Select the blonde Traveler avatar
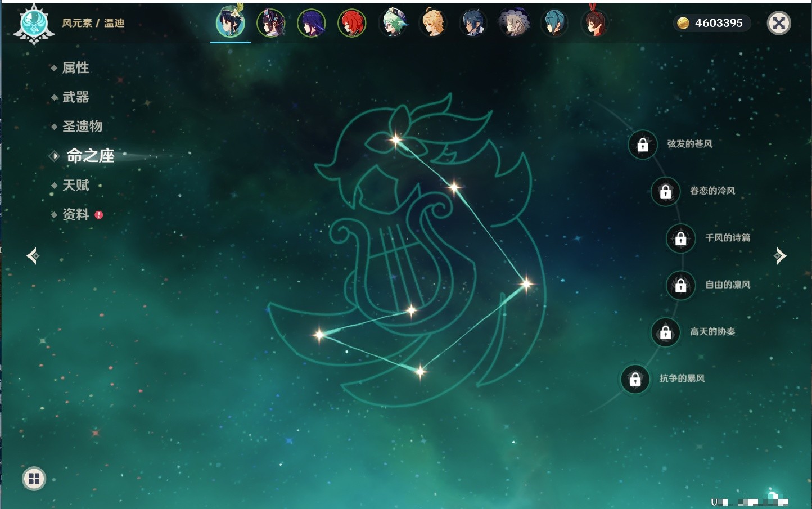Viewport: 812px width, 509px height. [433, 24]
